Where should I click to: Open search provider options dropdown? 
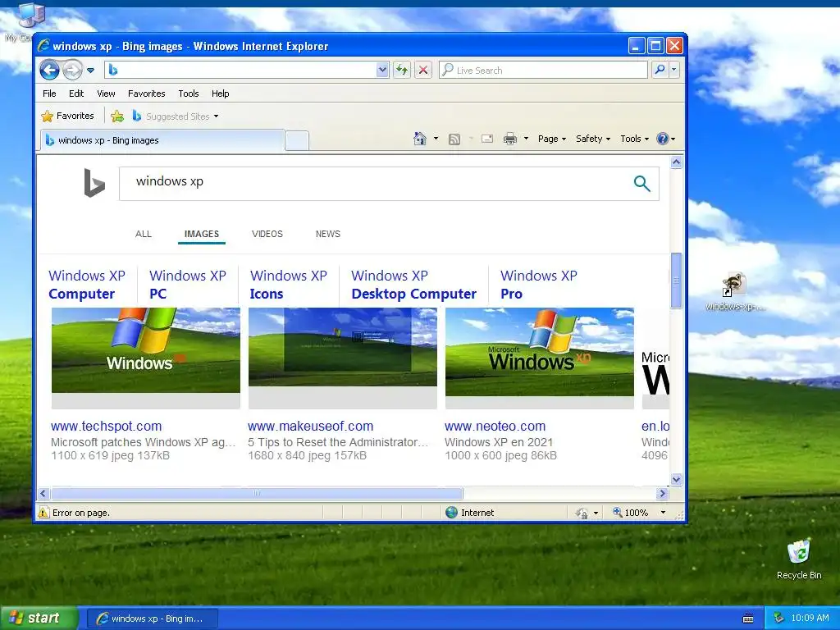click(674, 70)
